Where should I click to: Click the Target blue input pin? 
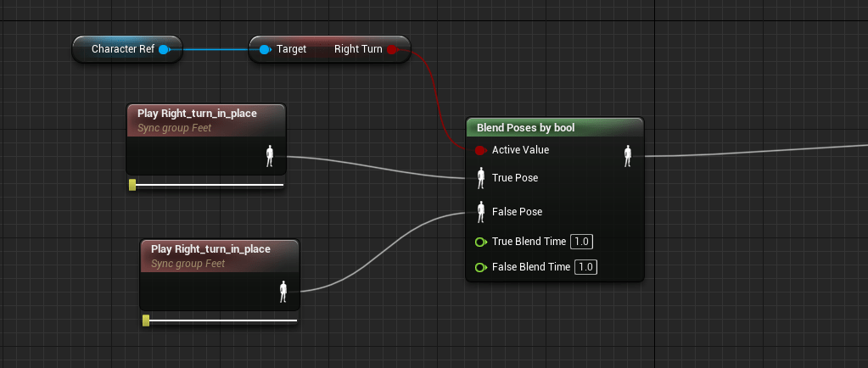tap(265, 49)
